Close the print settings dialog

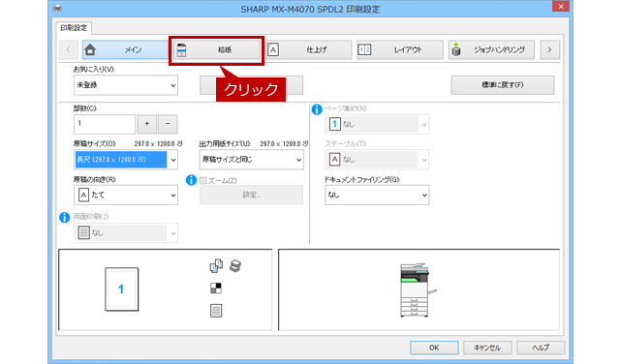(x=561, y=7)
